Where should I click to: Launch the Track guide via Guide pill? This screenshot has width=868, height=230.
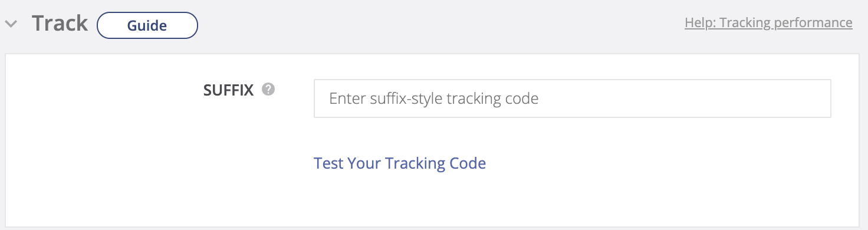point(147,25)
